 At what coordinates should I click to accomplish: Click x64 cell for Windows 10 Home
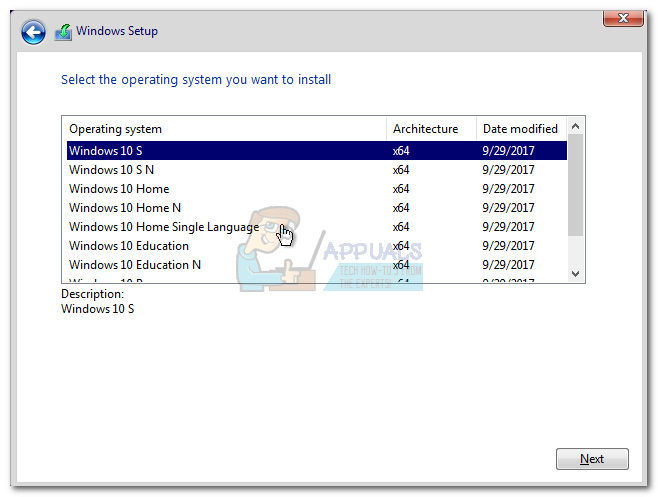click(401, 189)
